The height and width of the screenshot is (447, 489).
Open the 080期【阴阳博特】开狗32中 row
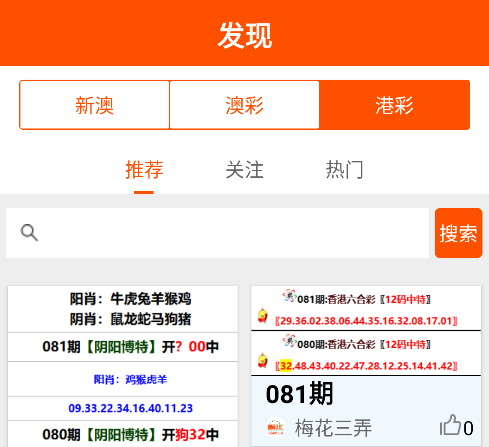pos(123,434)
